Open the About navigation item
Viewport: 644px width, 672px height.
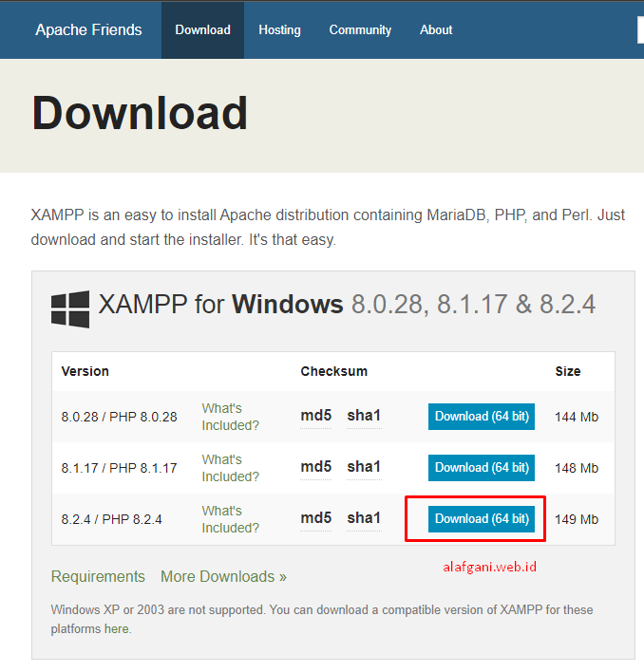click(436, 30)
